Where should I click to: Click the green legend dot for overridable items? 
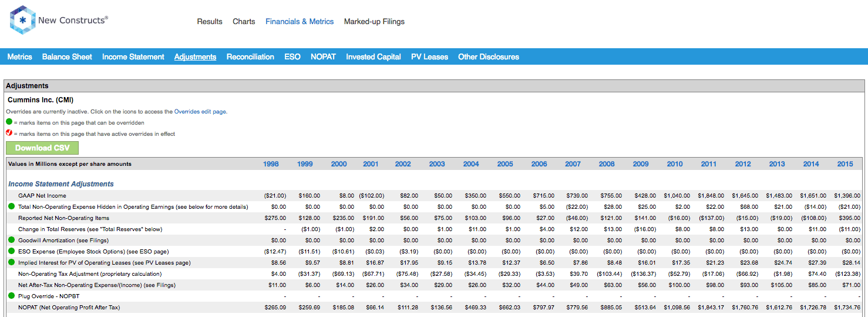9,122
